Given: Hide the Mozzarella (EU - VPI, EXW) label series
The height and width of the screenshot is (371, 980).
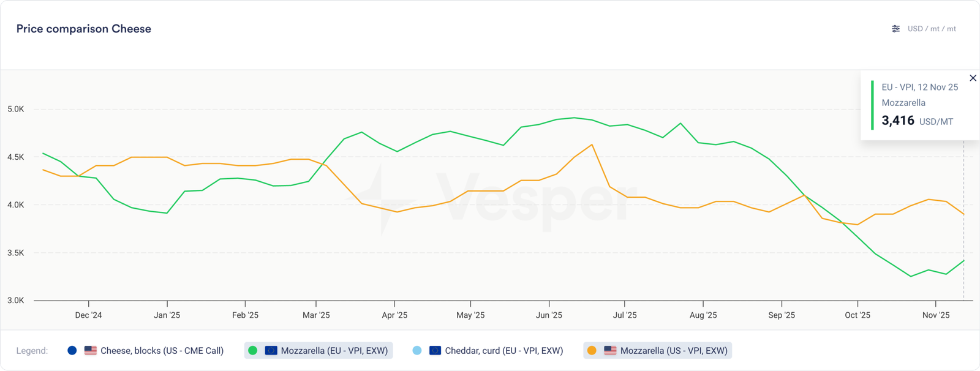Looking at the screenshot, I should [334, 351].
